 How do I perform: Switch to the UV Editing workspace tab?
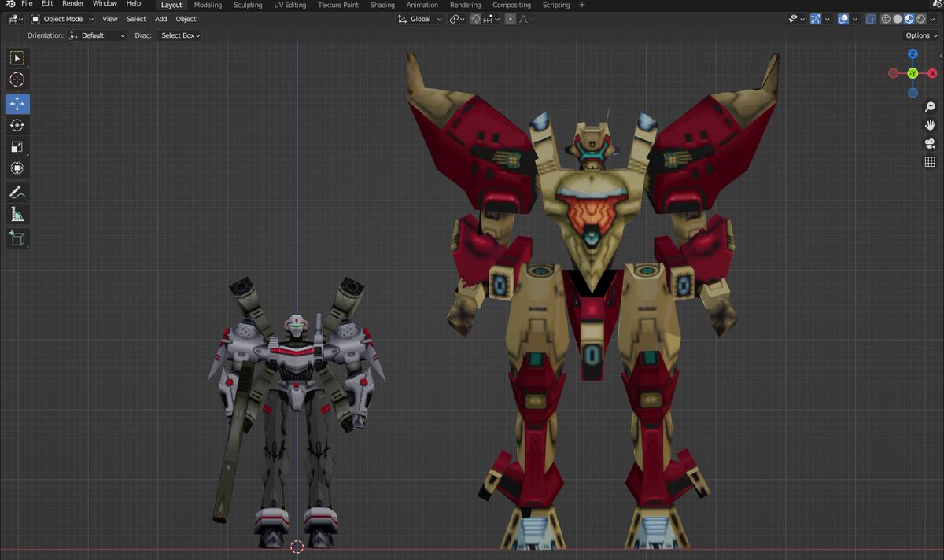(x=290, y=5)
